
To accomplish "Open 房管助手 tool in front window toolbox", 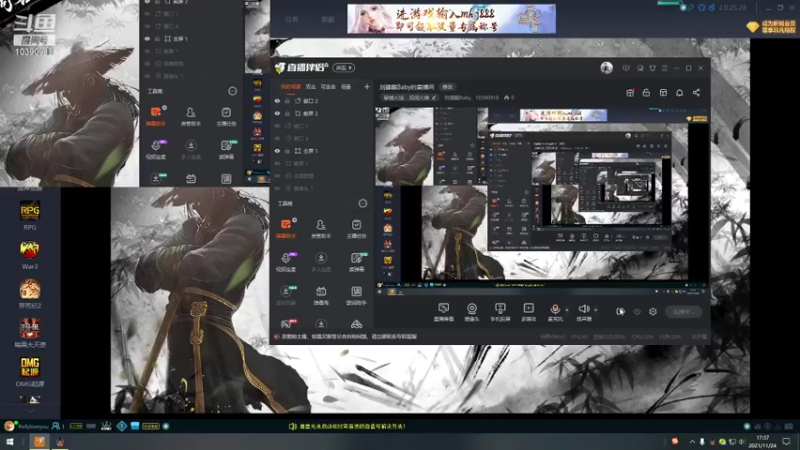I will [320, 228].
